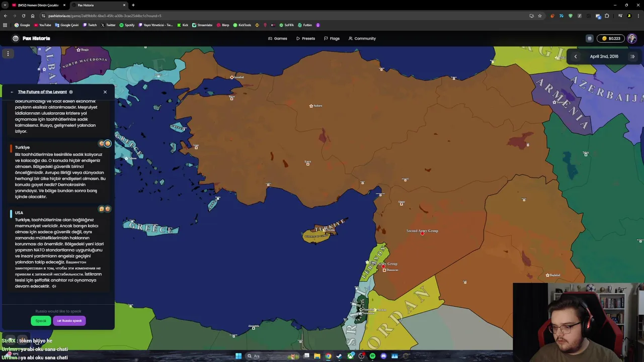Screen dimensions: 644x362
Task: Focus the paxhistoria.co address bar
Action: pyautogui.click(x=282, y=16)
